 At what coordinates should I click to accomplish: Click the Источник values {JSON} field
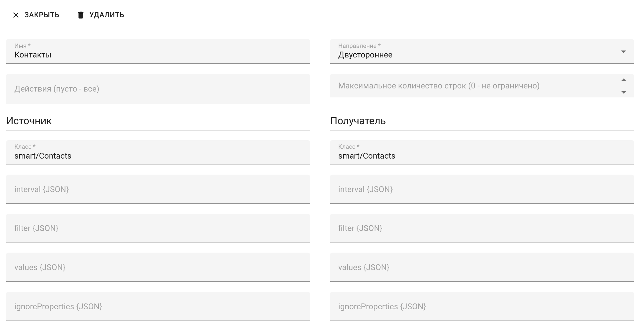click(158, 267)
